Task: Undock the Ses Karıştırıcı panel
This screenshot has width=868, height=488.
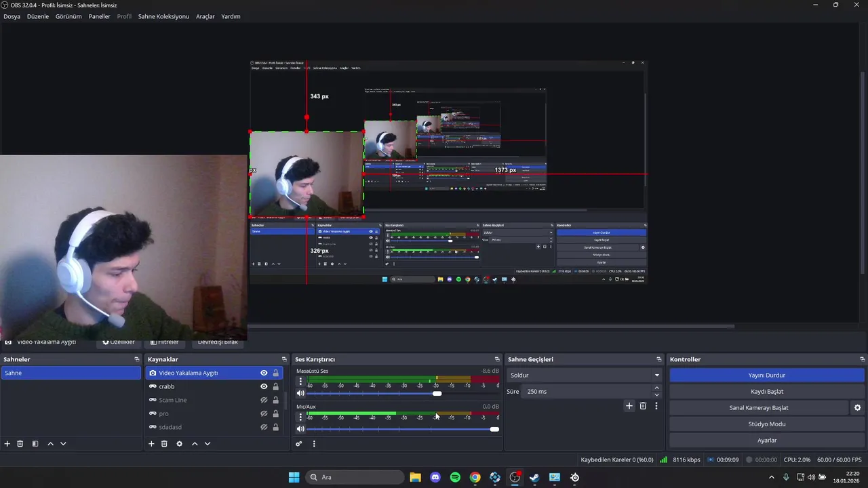Action: pos(497,359)
